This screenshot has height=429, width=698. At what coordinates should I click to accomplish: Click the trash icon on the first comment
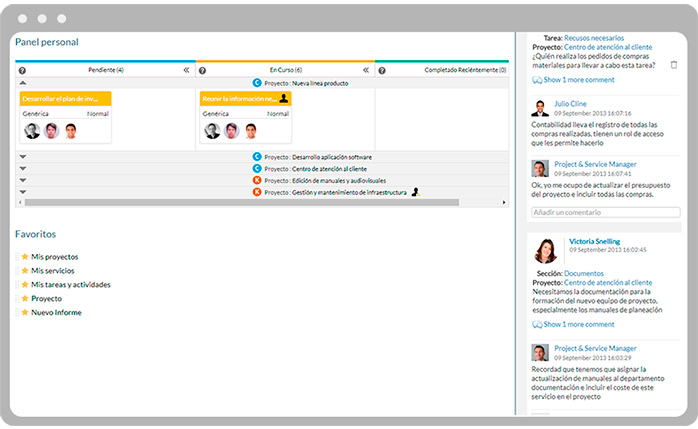click(673, 65)
